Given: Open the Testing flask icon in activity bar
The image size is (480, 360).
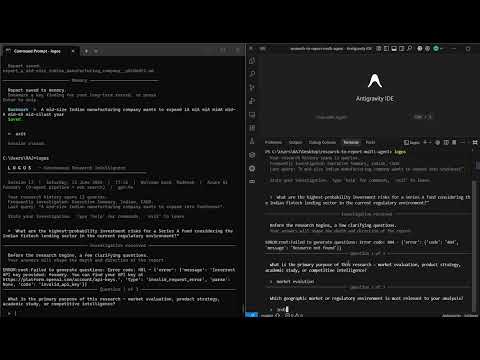Looking at the screenshot, I should (252, 141).
